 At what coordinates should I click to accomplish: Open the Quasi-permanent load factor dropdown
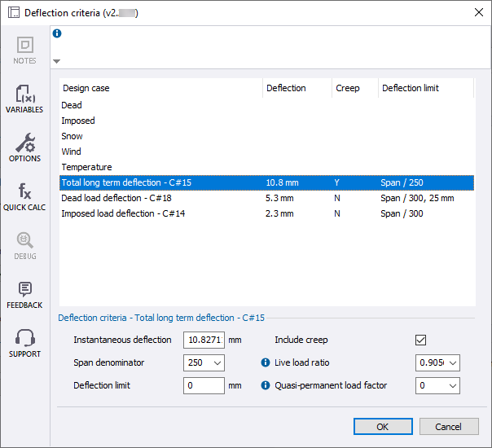pos(452,385)
